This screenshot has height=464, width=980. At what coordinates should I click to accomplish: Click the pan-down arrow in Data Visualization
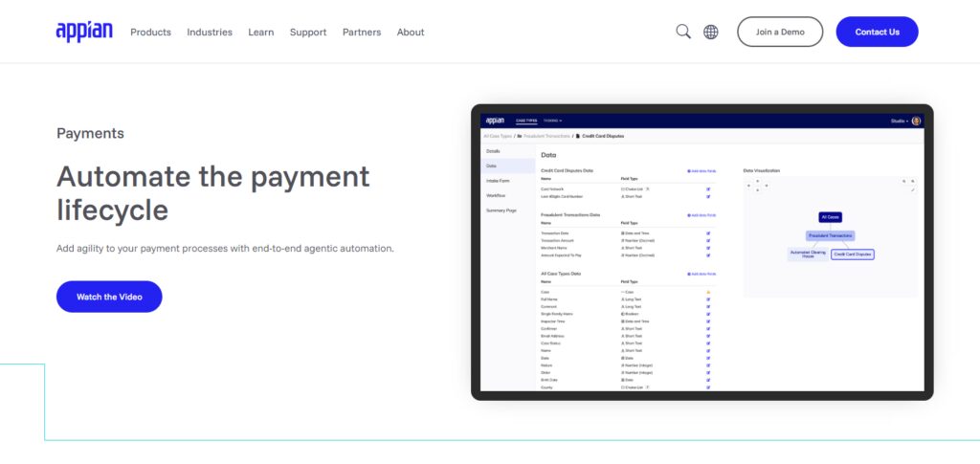coord(758,189)
